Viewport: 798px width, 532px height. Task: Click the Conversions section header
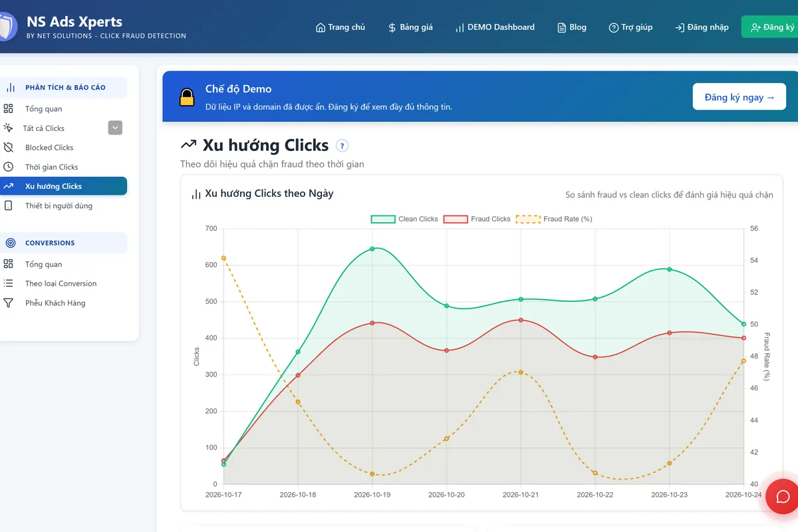(x=63, y=243)
